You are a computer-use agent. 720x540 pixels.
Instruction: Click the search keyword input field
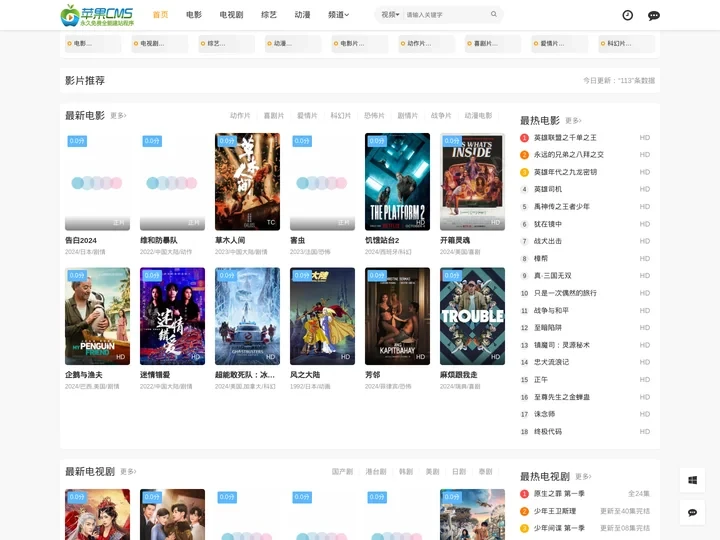click(445, 15)
